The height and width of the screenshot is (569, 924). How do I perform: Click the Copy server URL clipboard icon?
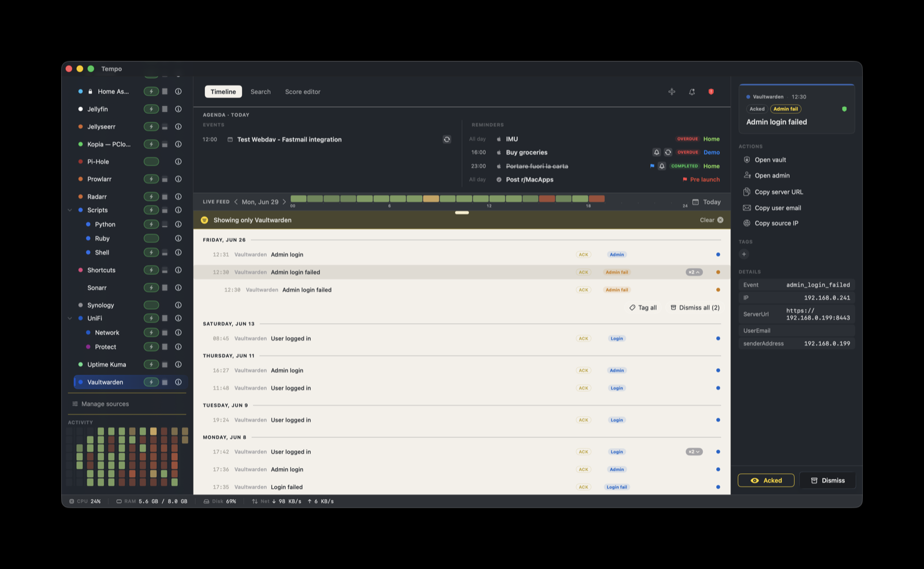747,192
